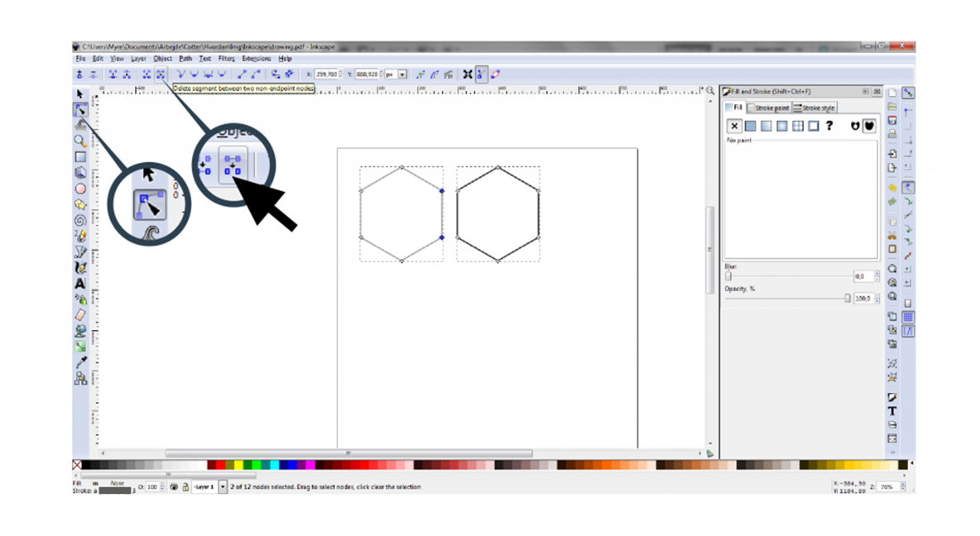
Task: Toggle the layer lock in the status bar
Action: [x=185, y=487]
